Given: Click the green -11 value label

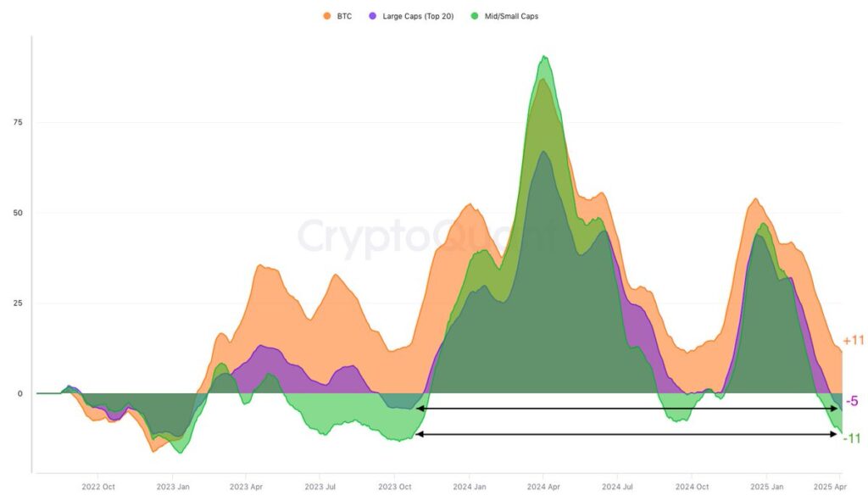Looking at the screenshot, I should click(x=852, y=438).
